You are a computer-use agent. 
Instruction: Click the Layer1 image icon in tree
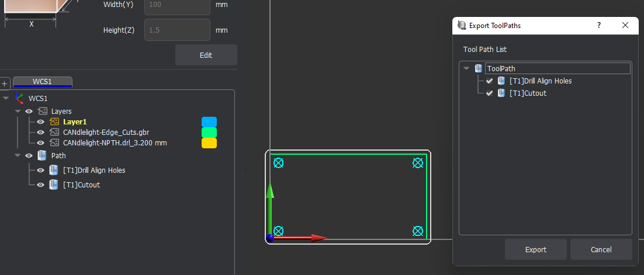(x=55, y=122)
